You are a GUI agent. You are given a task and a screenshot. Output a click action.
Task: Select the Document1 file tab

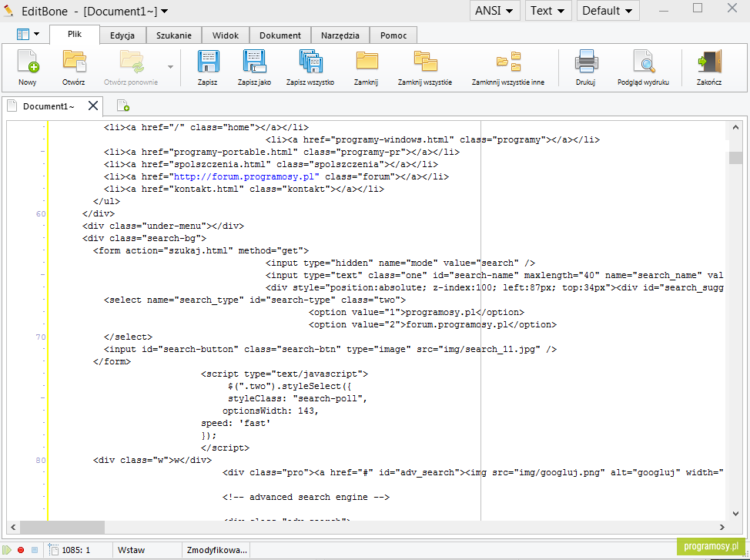pos(49,106)
